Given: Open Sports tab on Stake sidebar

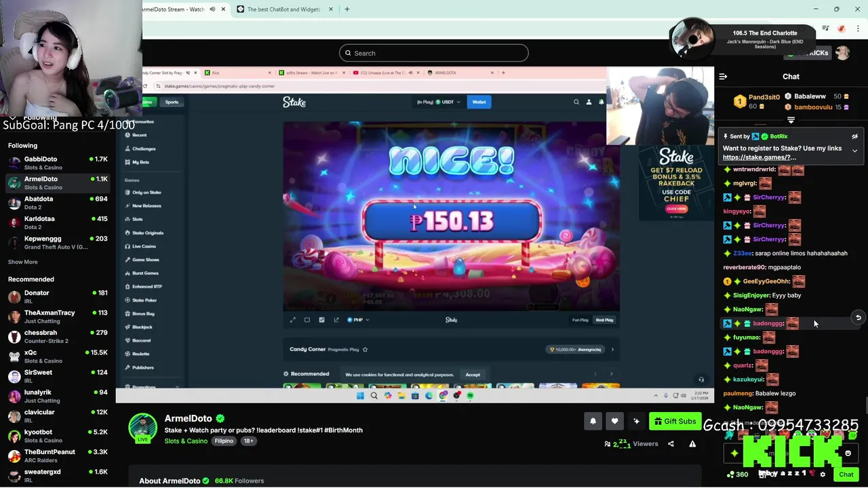Looking at the screenshot, I should coord(172,102).
